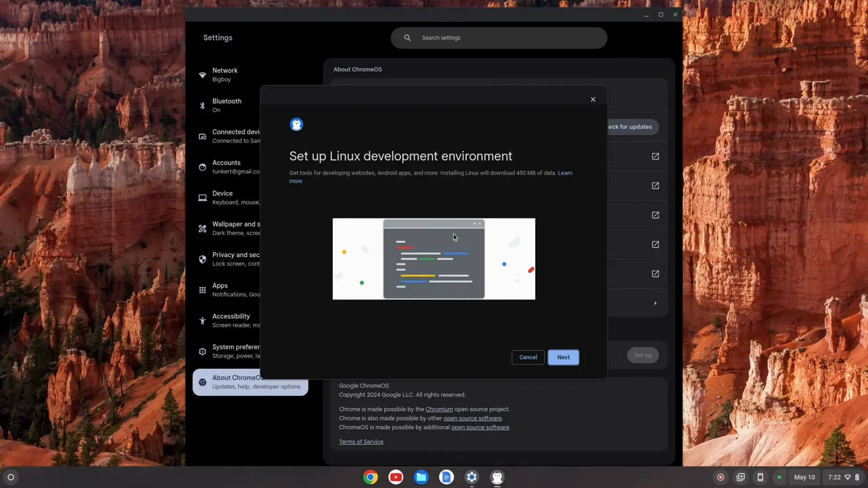Click Linux penguin app on shelf

tap(497, 477)
